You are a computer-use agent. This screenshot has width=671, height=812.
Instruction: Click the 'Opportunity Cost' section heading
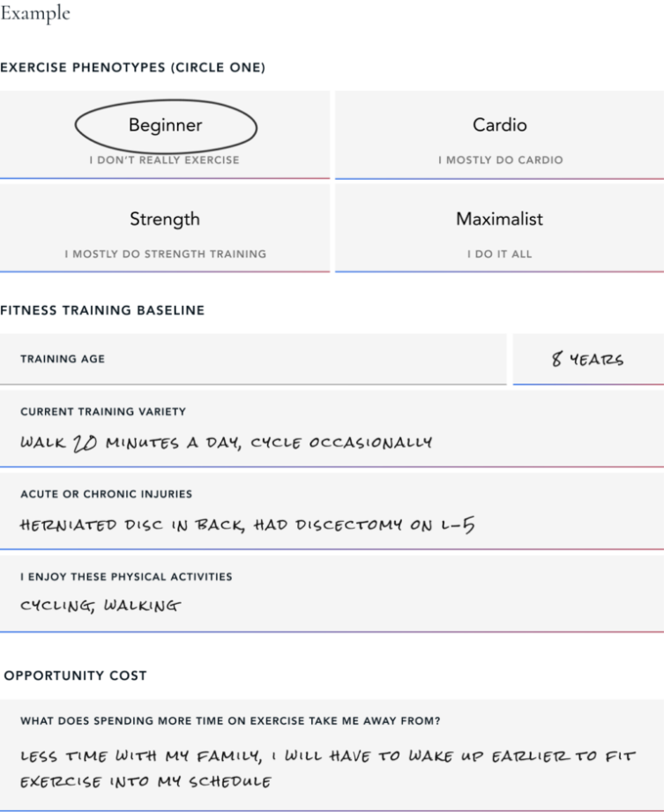tap(76, 675)
